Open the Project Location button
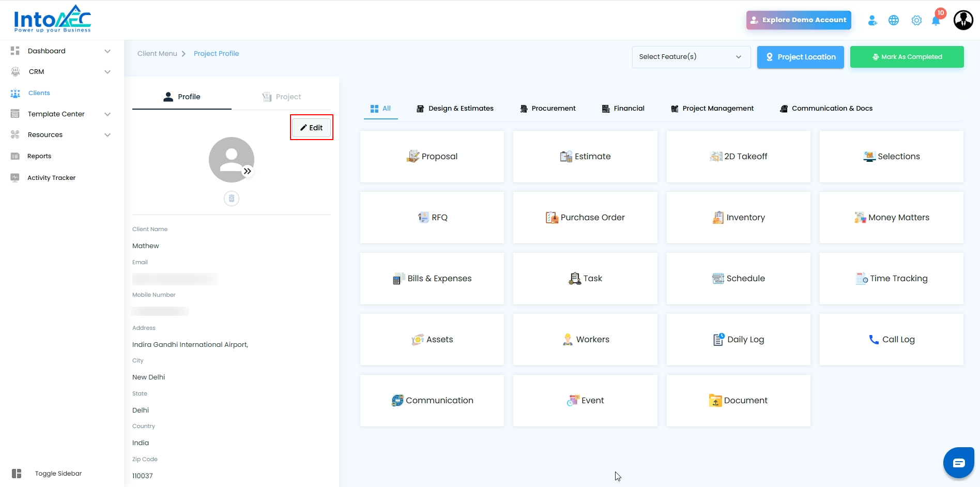This screenshot has height=487, width=980. tap(800, 57)
